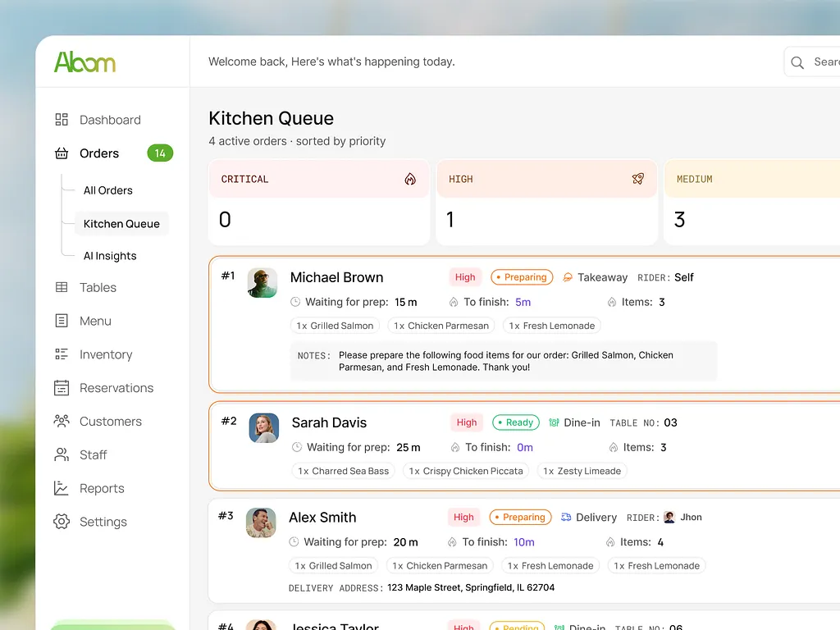Screen dimensions: 840x630
Task: Click the clock icon in Alex Smith's order
Action: [294, 541]
